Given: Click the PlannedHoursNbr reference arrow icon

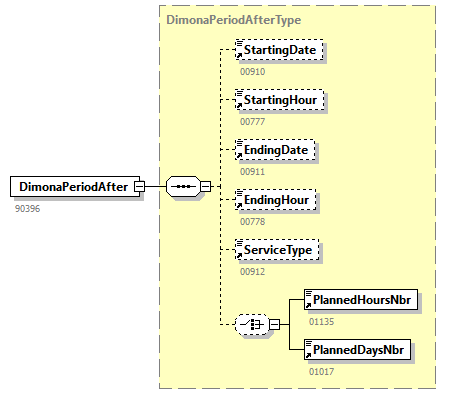Looking at the screenshot, I should pos(308,305).
